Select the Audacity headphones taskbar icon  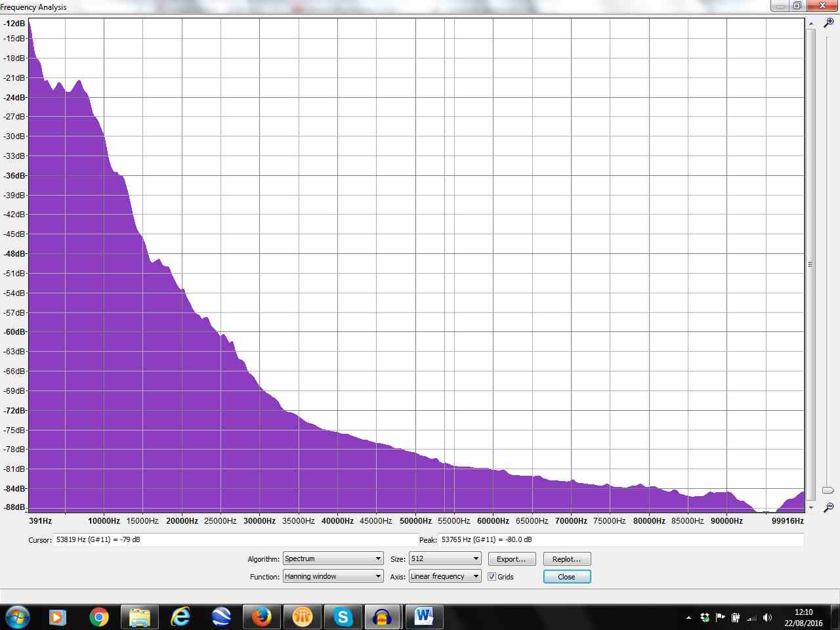[383, 617]
